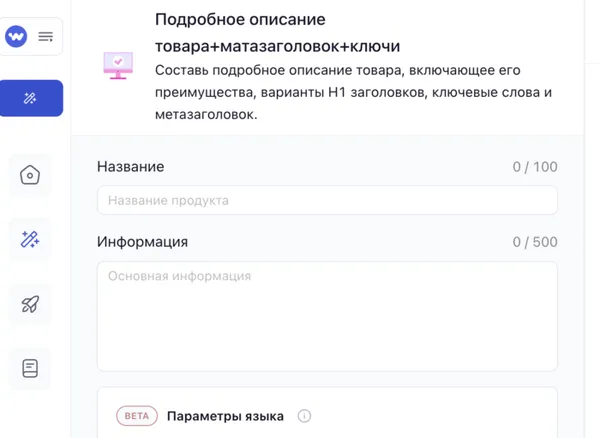Click the blue W logo icon
Viewport: 600px width, 438px height.
click(16, 36)
